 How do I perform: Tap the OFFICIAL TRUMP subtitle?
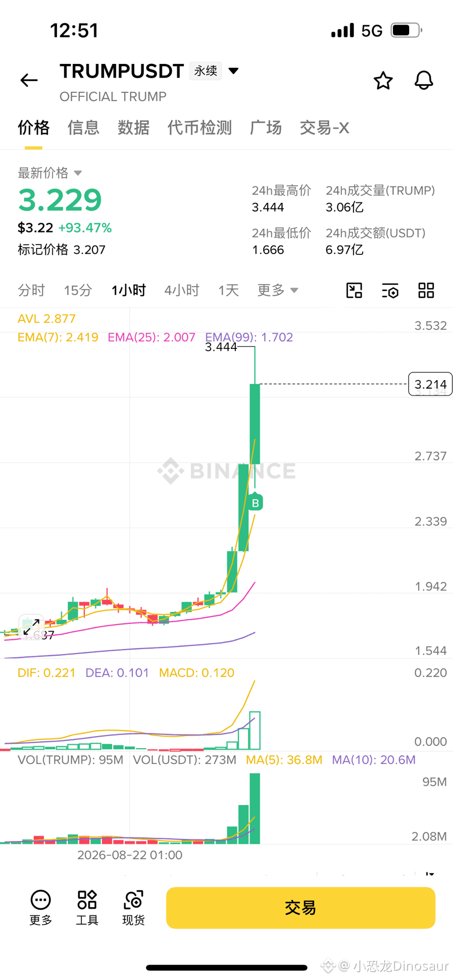click(113, 96)
